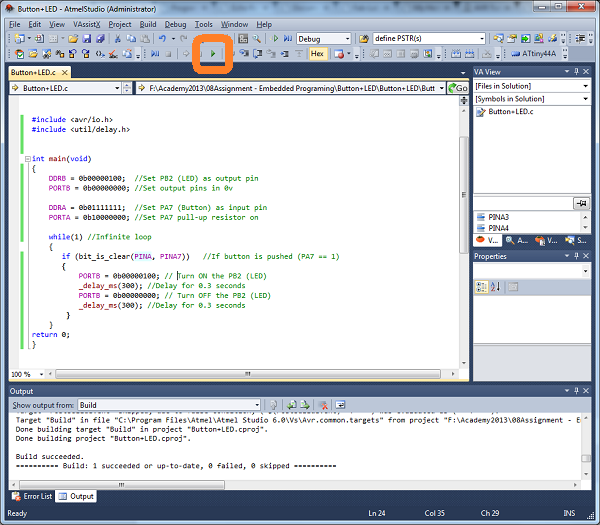Screen dimensions: 600x525
Task: Save the current file with the floppy icon
Action: click(x=86, y=39)
